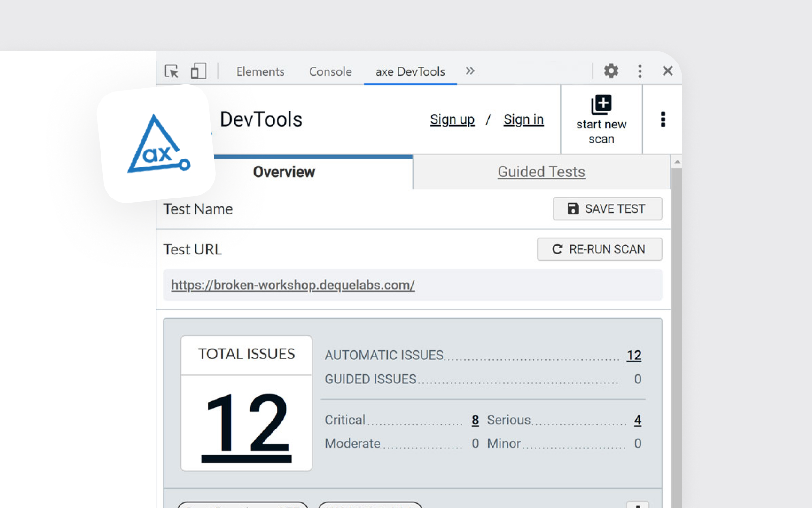The height and width of the screenshot is (508, 812).
Task: Click the start new scan icon
Action: 601,104
